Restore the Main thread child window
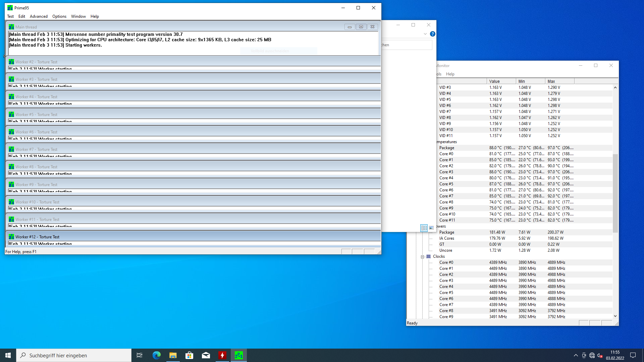 pos(361,27)
